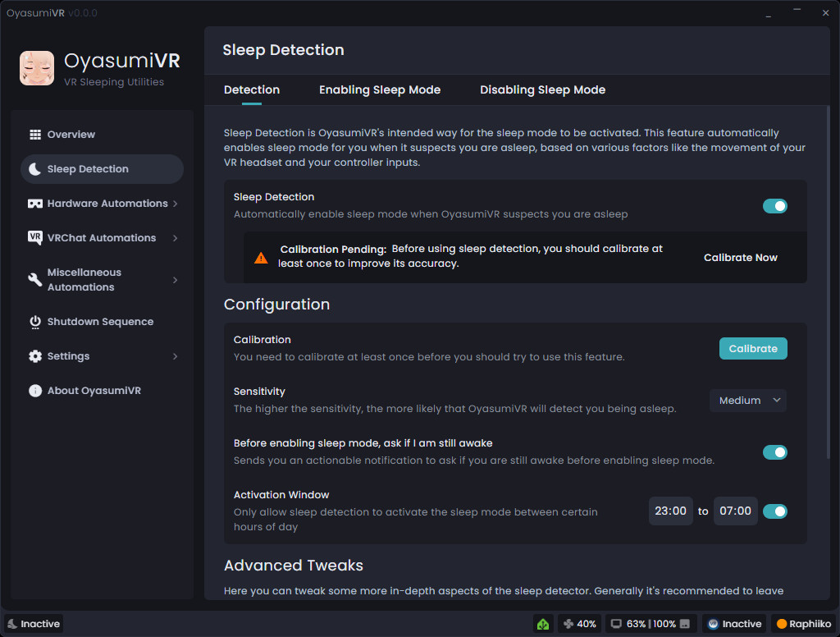Click the Sleep Detection page title
840x637 pixels.
pos(283,50)
